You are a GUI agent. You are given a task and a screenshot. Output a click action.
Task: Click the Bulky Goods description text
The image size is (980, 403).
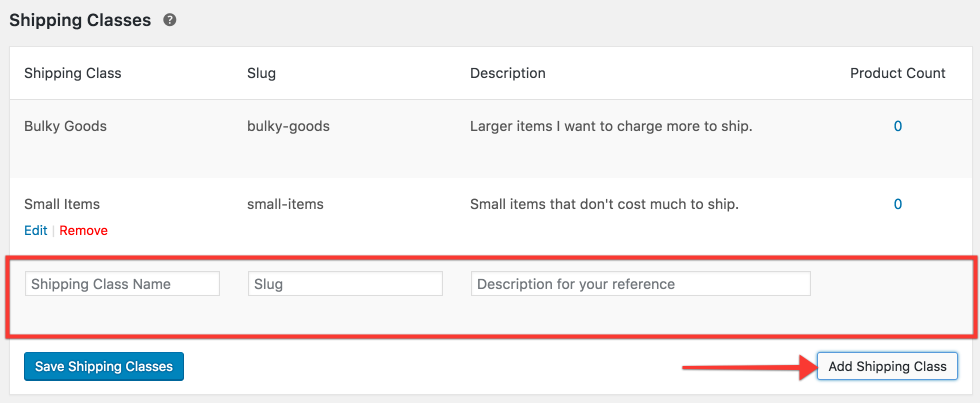(611, 126)
